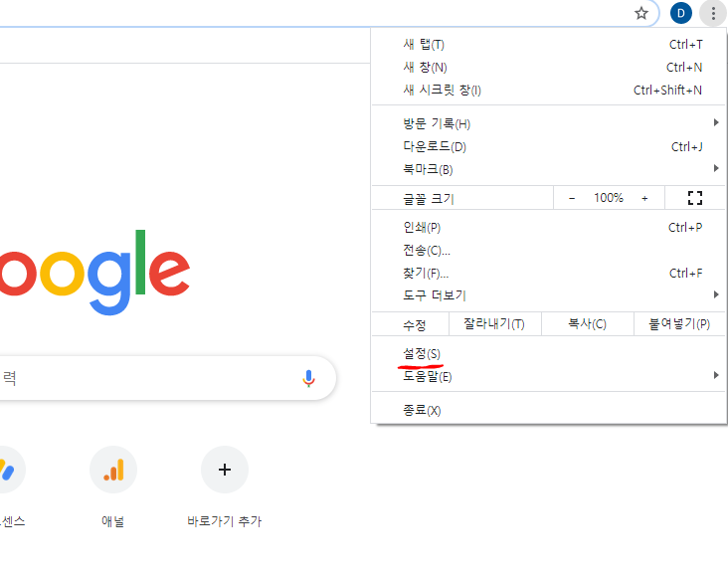This screenshot has height=578, width=728.
Task: Open 다운로드(D) from menu
Action: [548, 146]
